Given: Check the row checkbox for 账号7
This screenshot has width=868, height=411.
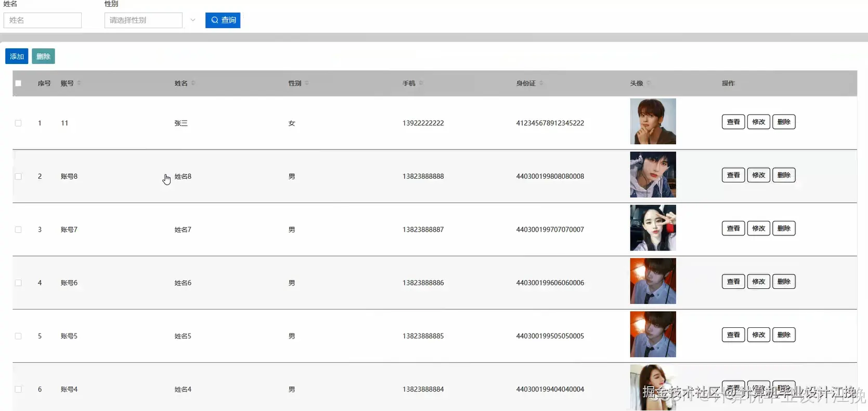Looking at the screenshot, I should click(x=18, y=230).
